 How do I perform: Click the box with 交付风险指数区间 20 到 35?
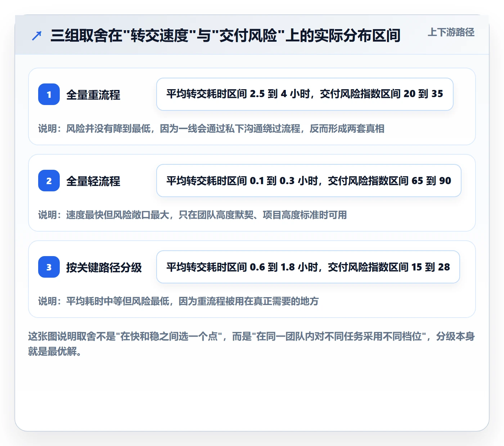305,94
